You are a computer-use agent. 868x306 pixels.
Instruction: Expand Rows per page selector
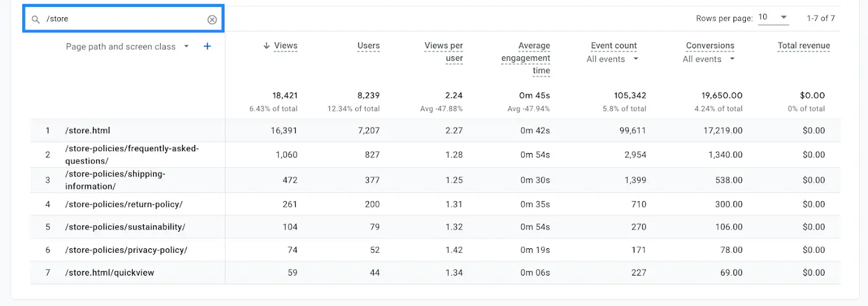773,17
